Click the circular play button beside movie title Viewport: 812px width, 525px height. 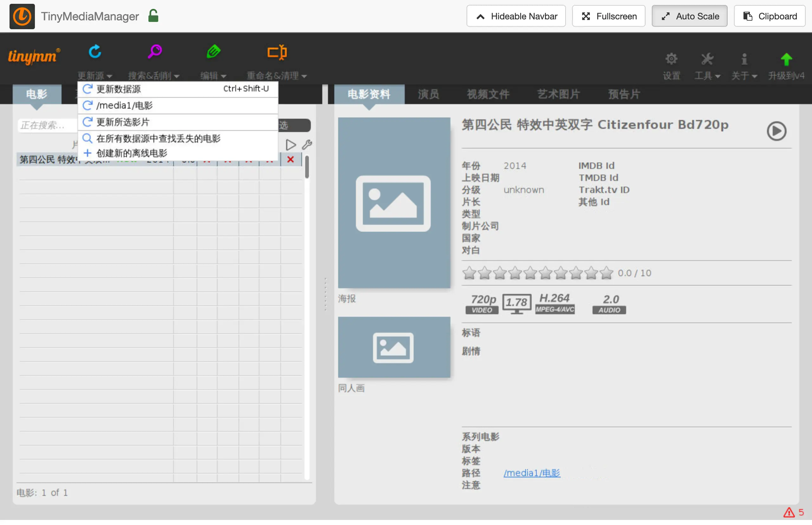coord(776,131)
